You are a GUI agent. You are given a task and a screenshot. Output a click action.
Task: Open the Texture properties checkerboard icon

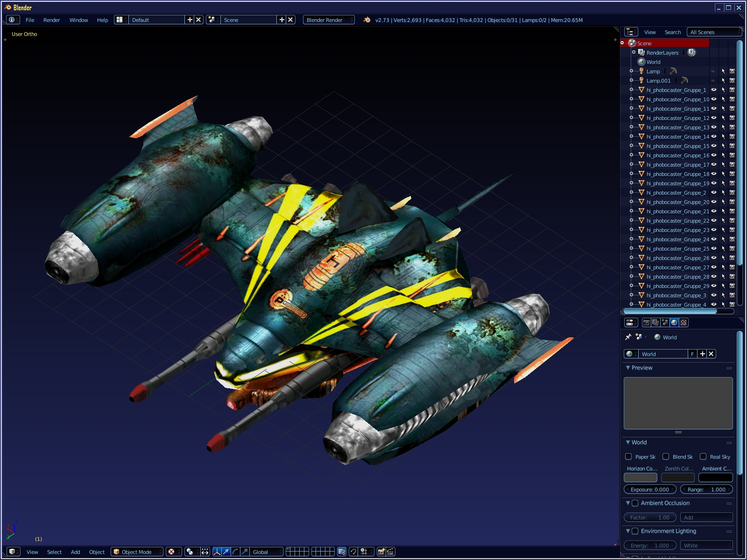(684, 322)
